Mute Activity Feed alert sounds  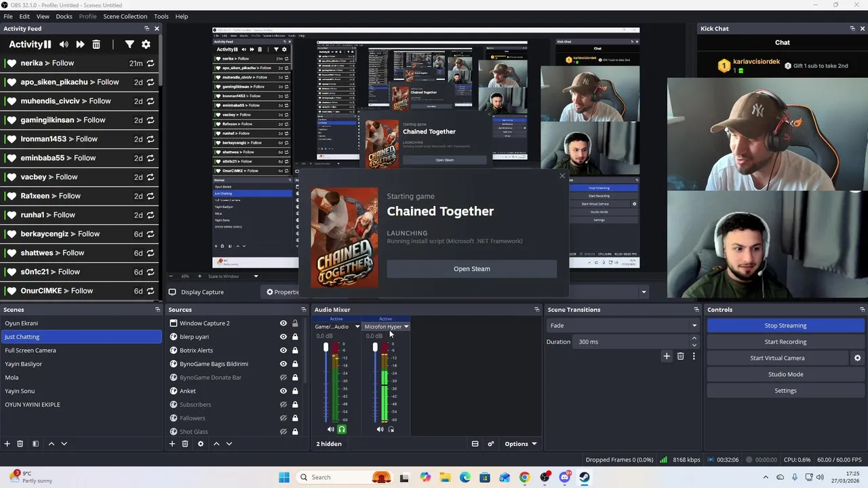[64, 44]
